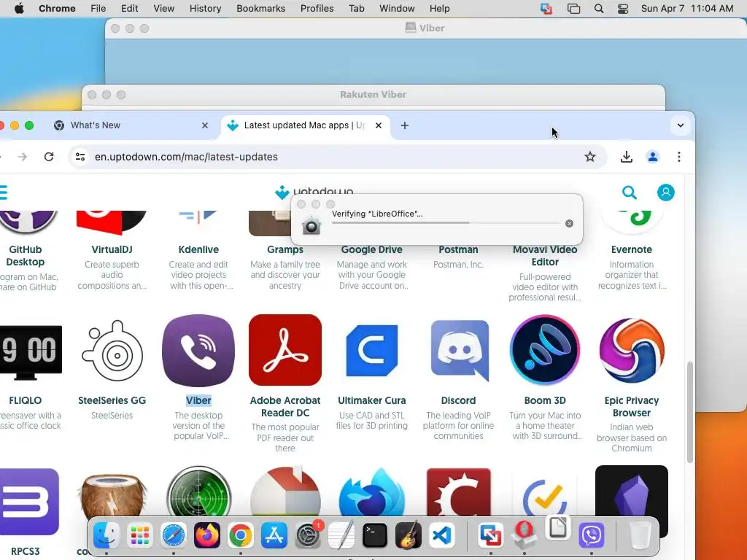Open the RPCS3 app icon
This screenshot has width=747, height=560.
click(x=28, y=502)
